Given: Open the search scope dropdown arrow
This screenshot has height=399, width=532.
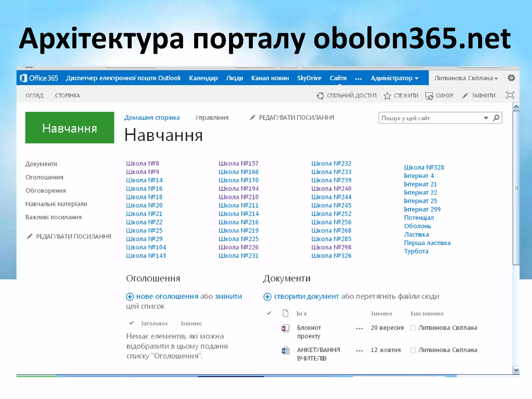Looking at the screenshot, I should [x=486, y=118].
